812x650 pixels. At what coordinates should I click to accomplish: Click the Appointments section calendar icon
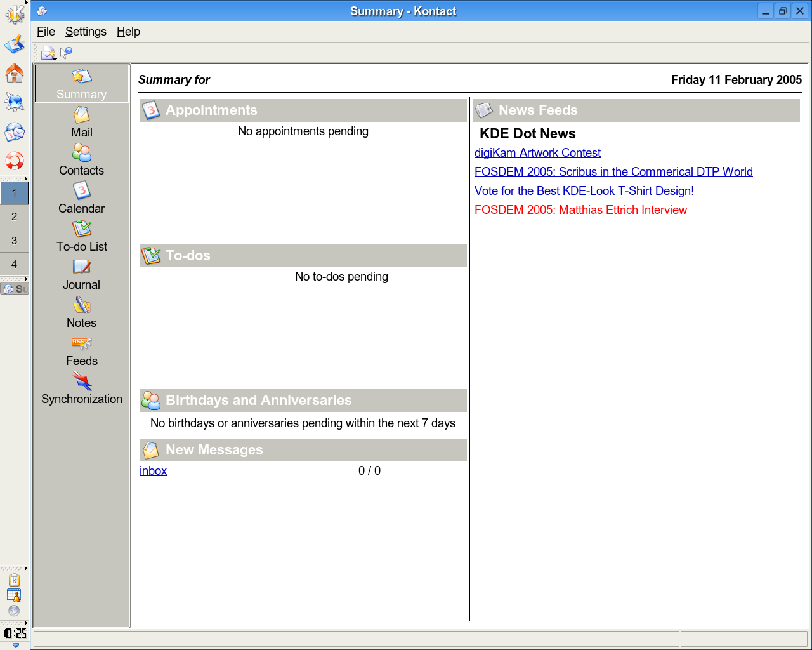(150, 110)
